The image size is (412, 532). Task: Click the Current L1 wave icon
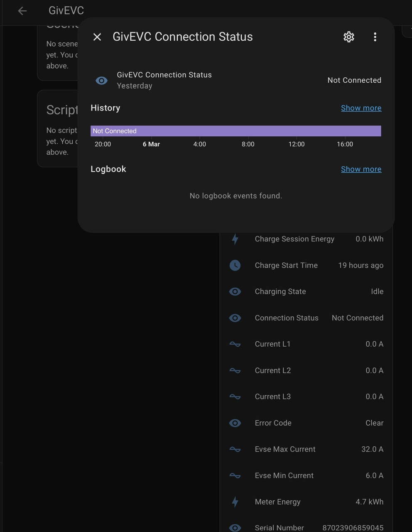tap(235, 344)
